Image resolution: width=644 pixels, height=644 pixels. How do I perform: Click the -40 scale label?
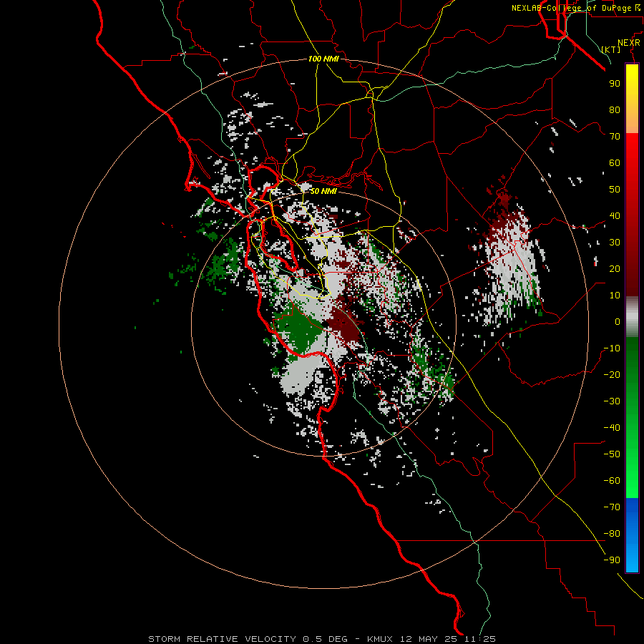coord(612,428)
